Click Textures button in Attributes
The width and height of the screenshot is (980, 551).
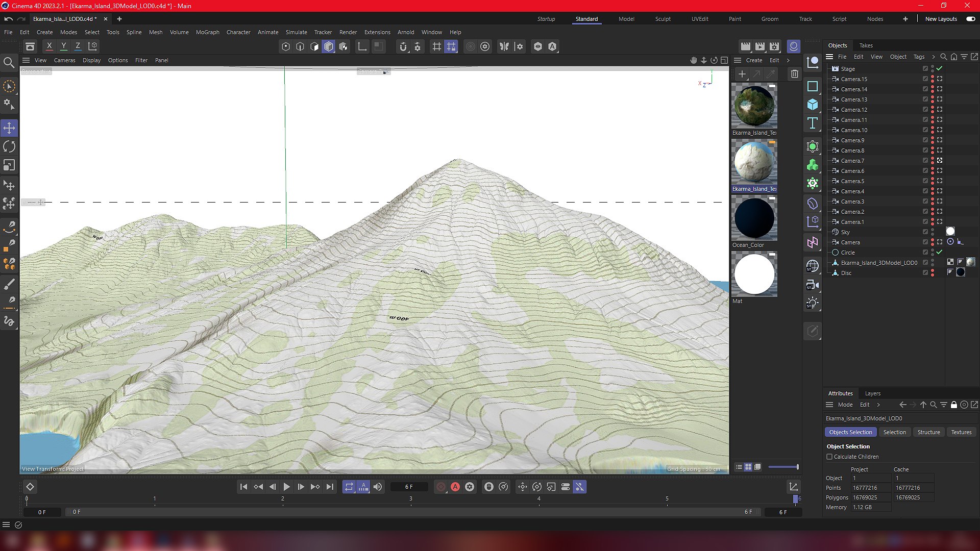tap(961, 432)
